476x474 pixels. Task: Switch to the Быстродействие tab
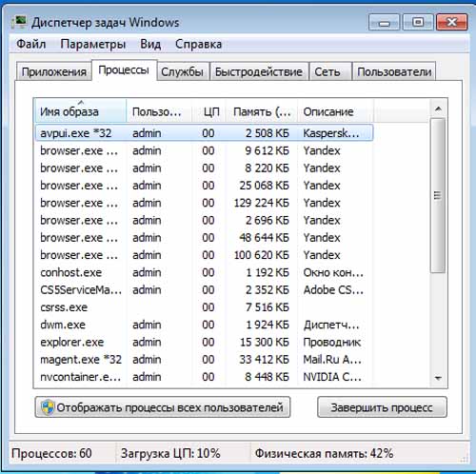coord(259,71)
